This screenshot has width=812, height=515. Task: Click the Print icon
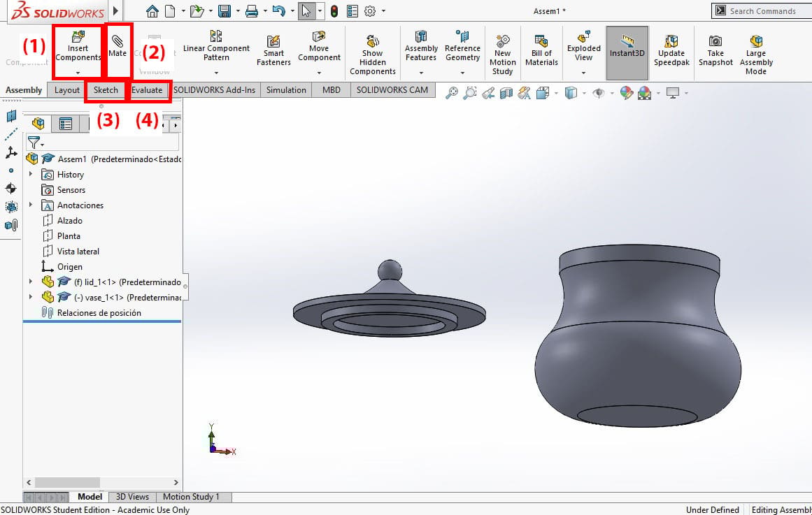(252, 11)
